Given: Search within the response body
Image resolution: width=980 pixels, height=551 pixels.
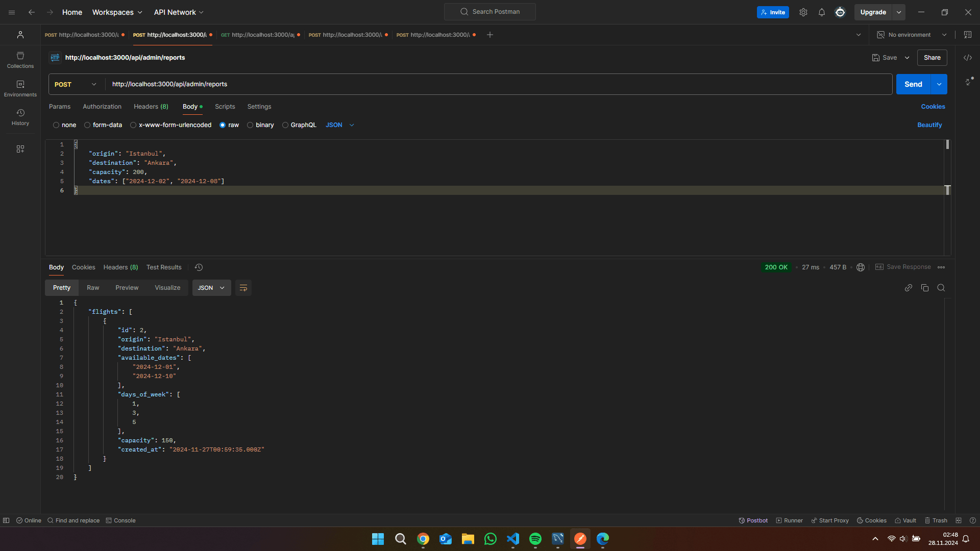Looking at the screenshot, I should (x=941, y=288).
